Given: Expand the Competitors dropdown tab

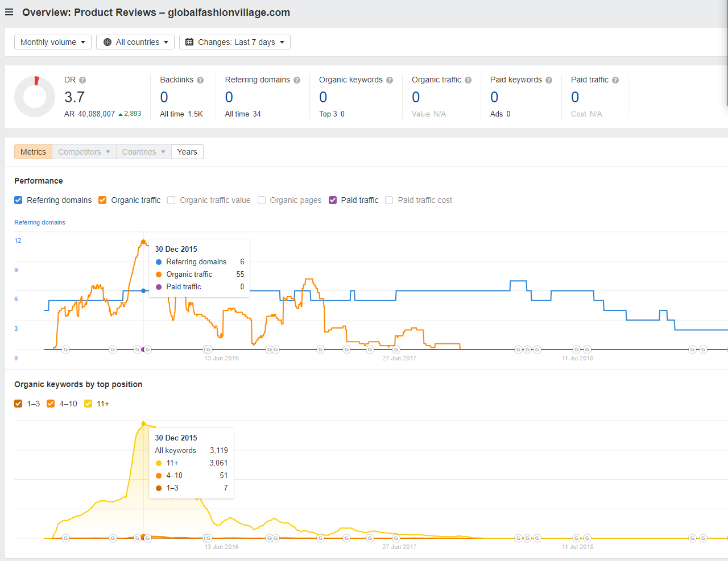Looking at the screenshot, I should [84, 152].
